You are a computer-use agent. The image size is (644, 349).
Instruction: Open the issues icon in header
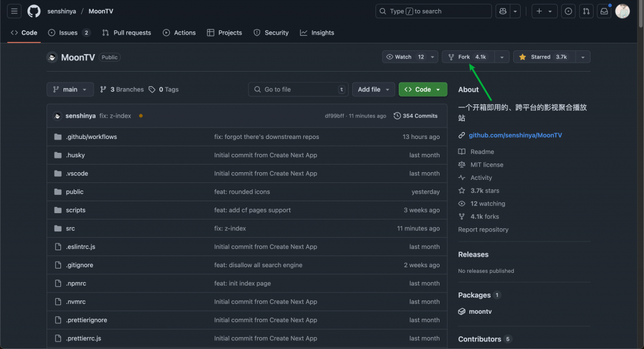(568, 11)
